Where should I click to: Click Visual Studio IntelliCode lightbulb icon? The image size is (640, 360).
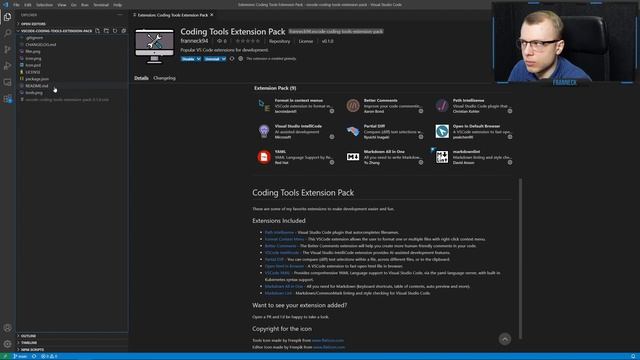click(x=264, y=131)
